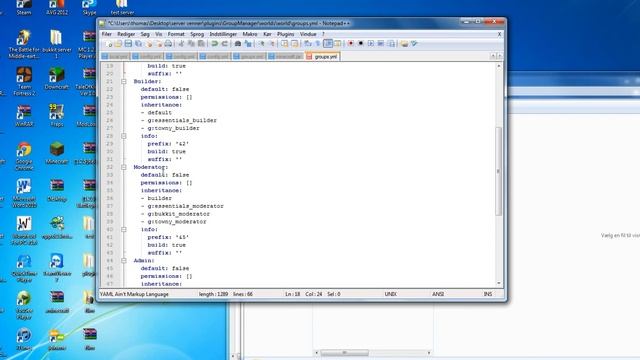
Task: Toggle INS mode in status bar
Action: (x=488, y=294)
